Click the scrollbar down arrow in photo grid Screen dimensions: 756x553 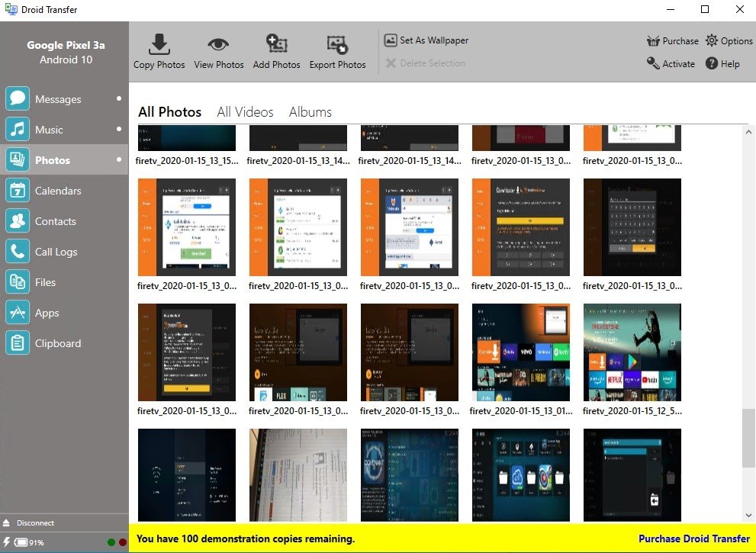(x=748, y=516)
